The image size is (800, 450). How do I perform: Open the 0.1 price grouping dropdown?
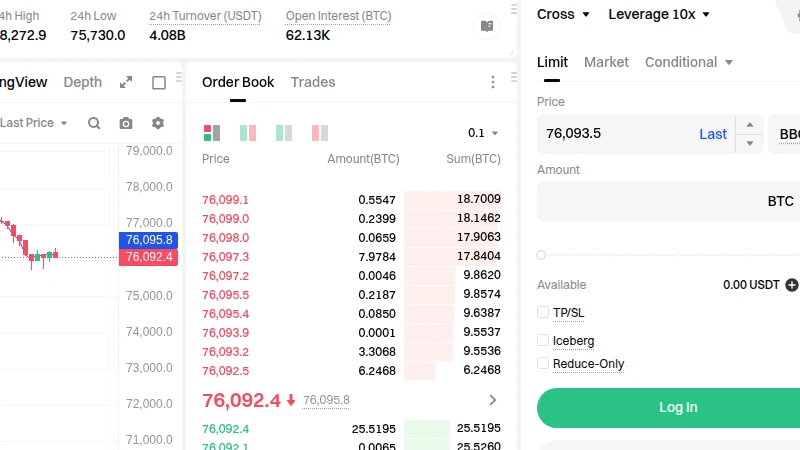pos(483,133)
